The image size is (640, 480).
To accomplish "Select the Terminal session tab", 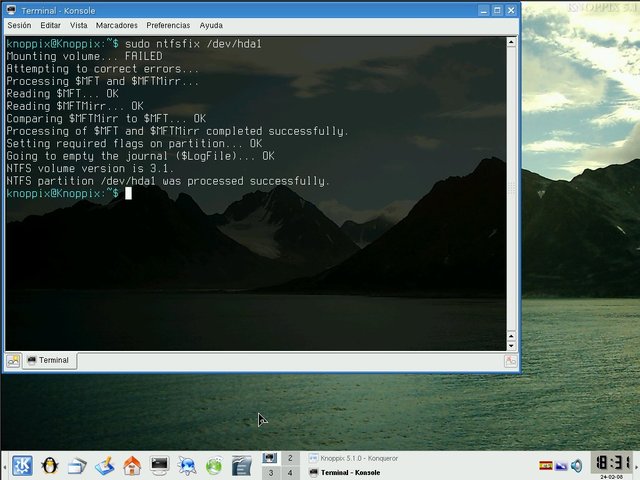I will click(49, 360).
